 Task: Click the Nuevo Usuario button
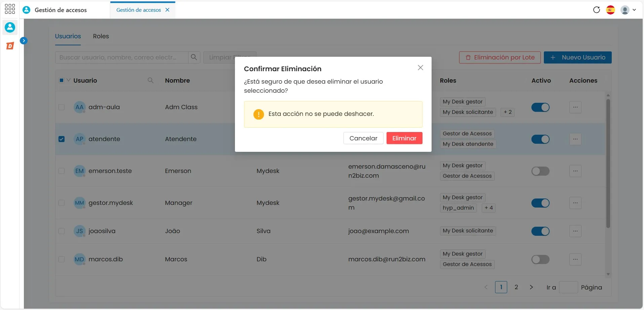coord(577,57)
